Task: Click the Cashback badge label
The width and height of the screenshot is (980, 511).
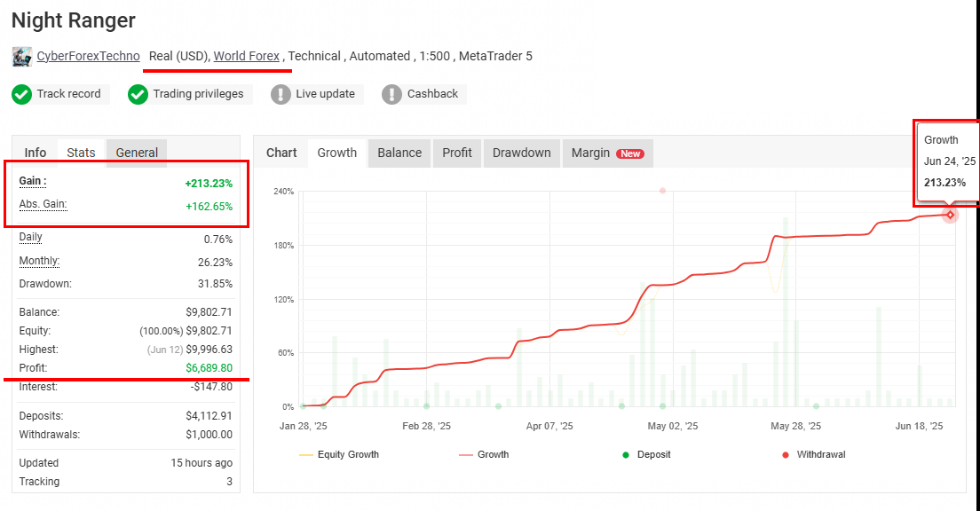Action: tap(432, 94)
